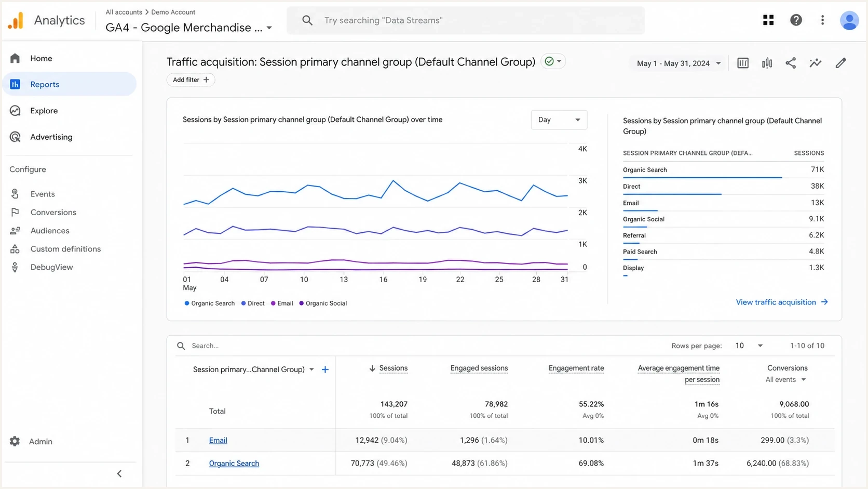Open the Conversions All events dropdown
This screenshot has width=868, height=489.
click(785, 379)
